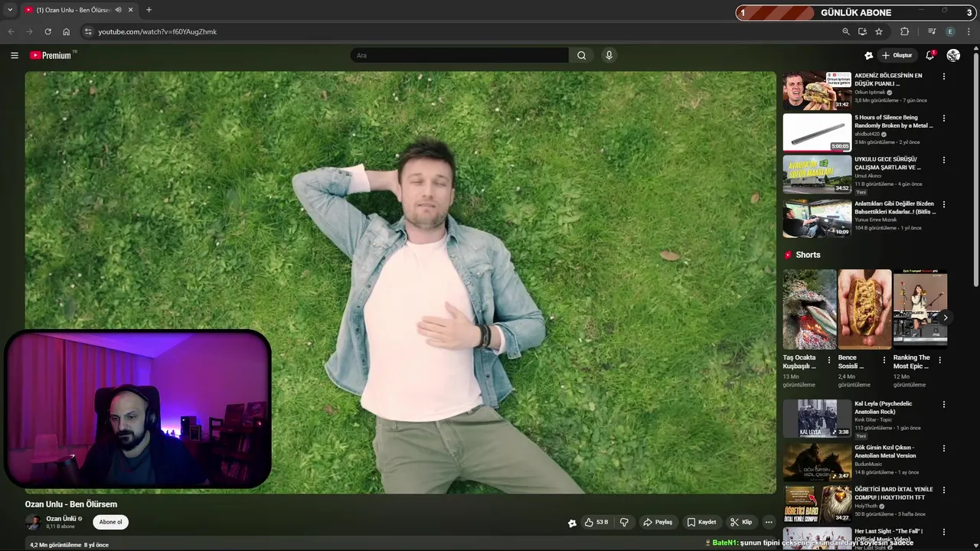Start voice search with microphone icon
The image size is (980, 551).
pos(609,55)
